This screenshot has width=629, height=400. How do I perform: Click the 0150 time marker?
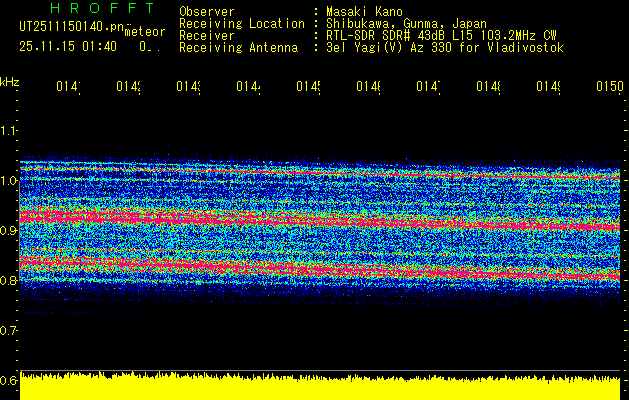[608, 87]
